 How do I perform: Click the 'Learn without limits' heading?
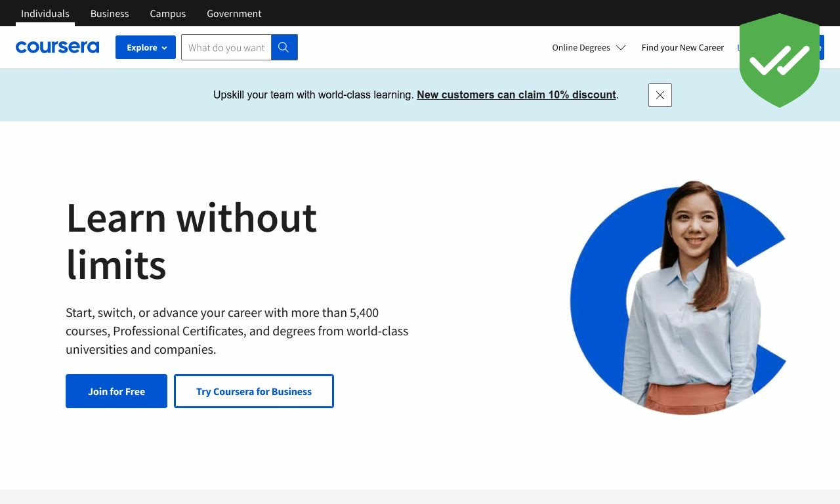click(192, 241)
